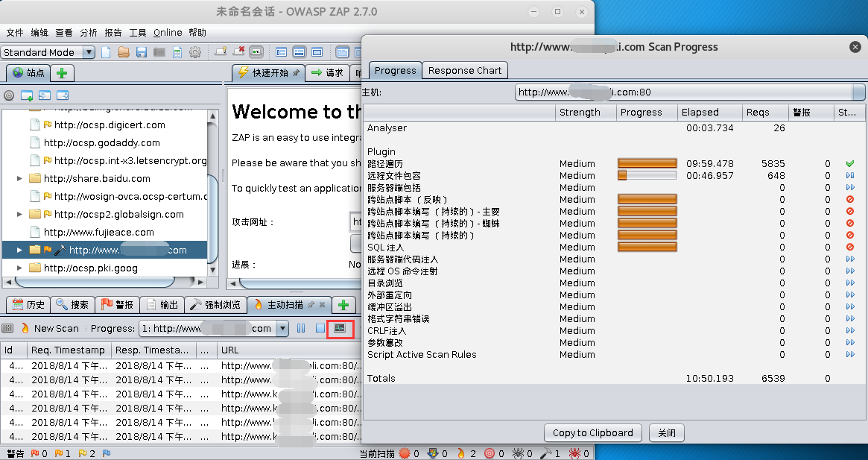The image size is (868, 460).
Task: Pause the active scan
Action: click(301, 328)
